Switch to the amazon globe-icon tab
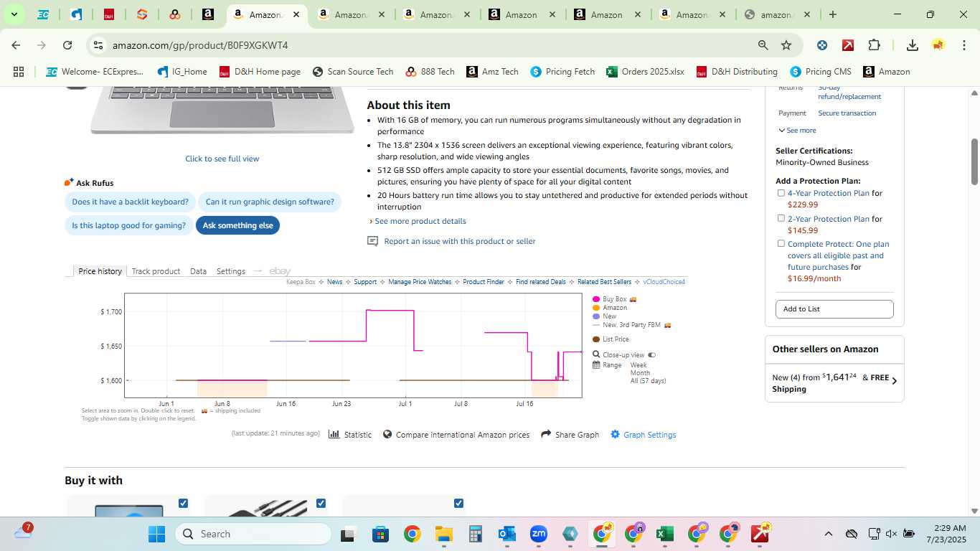 tap(778, 14)
